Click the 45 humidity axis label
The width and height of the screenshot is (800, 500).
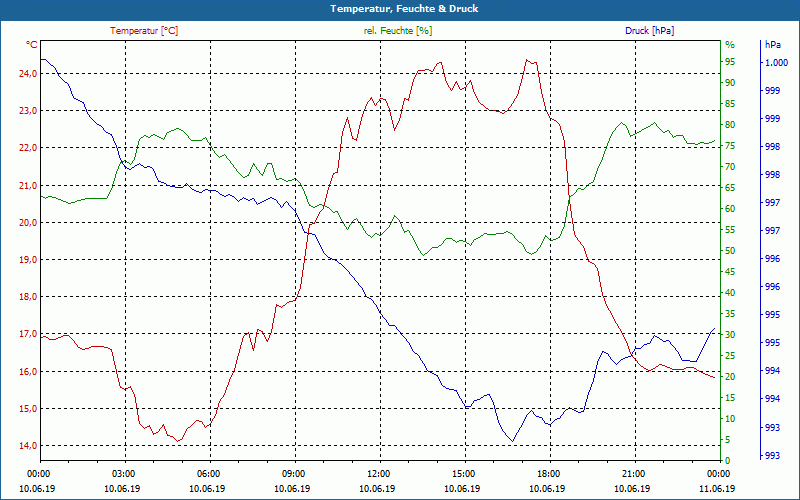(x=730, y=272)
